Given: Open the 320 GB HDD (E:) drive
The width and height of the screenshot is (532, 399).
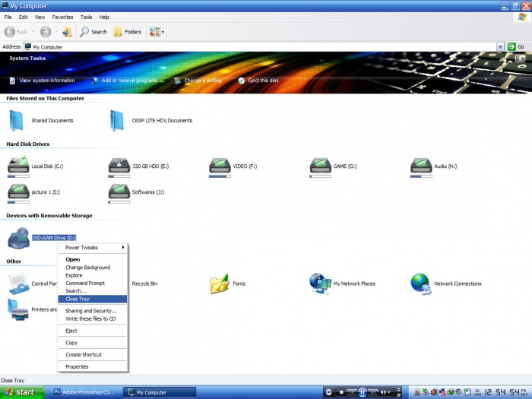Looking at the screenshot, I should 119,166.
